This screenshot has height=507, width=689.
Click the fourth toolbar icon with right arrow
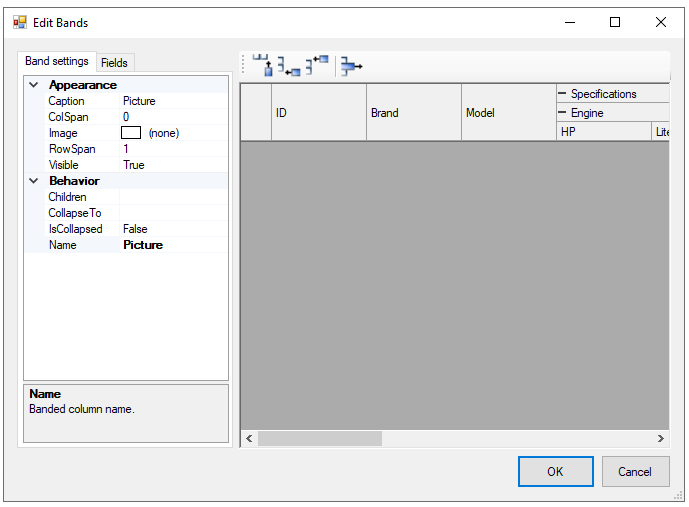pos(350,66)
